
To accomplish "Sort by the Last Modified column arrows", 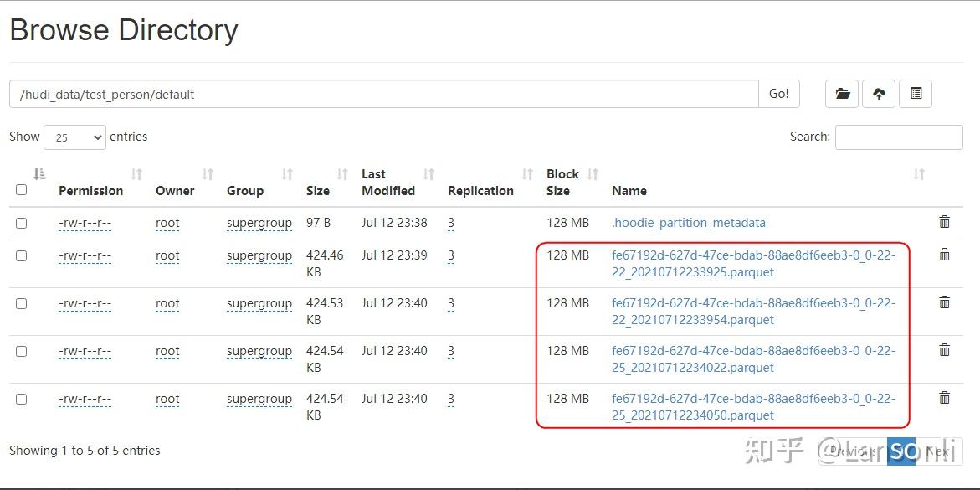I will click(428, 174).
